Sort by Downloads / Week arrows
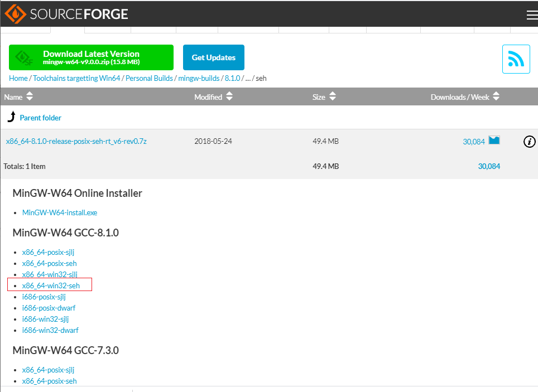The image size is (538, 392). pyautogui.click(x=496, y=97)
